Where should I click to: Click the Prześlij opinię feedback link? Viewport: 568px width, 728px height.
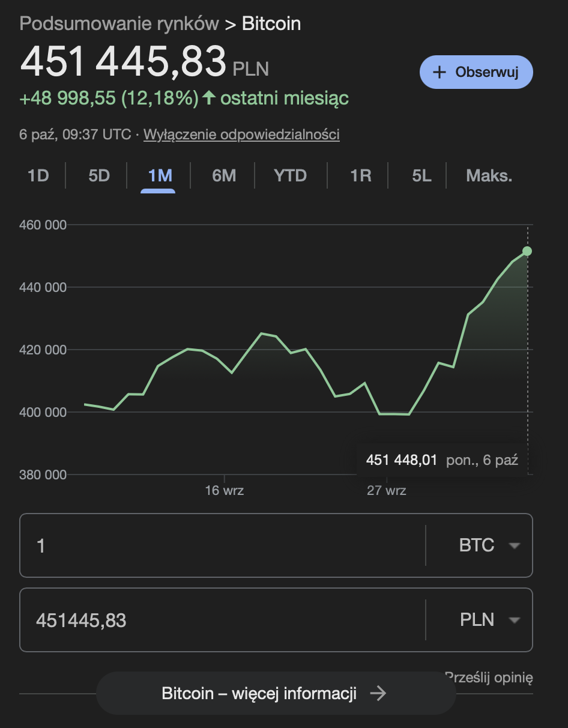tap(489, 678)
